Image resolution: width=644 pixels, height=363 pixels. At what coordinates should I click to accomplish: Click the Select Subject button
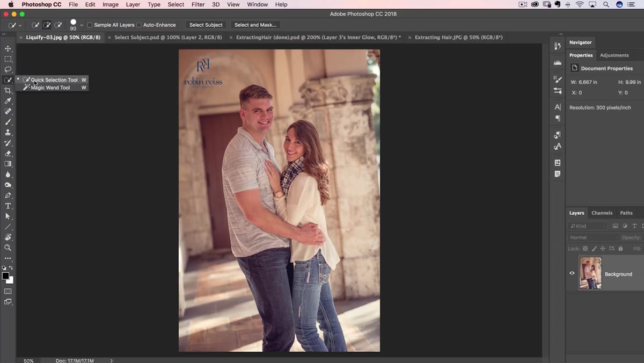[206, 25]
